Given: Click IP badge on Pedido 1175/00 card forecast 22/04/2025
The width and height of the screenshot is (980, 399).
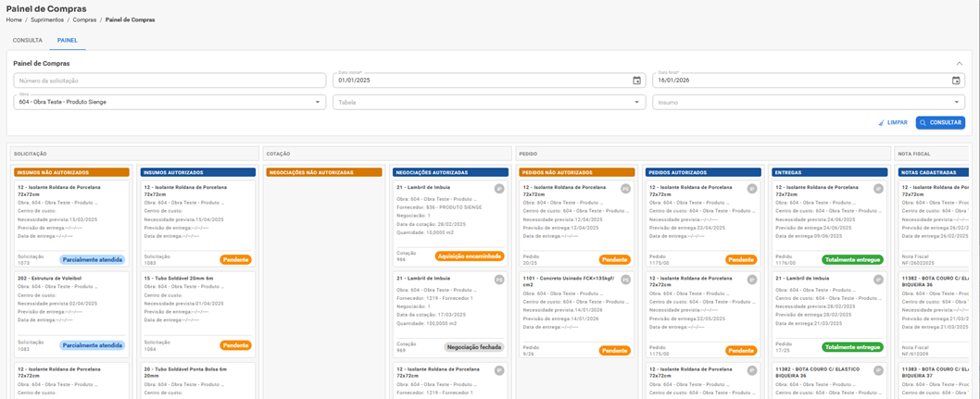Looking at the screenshot, I should click(752, 189).
